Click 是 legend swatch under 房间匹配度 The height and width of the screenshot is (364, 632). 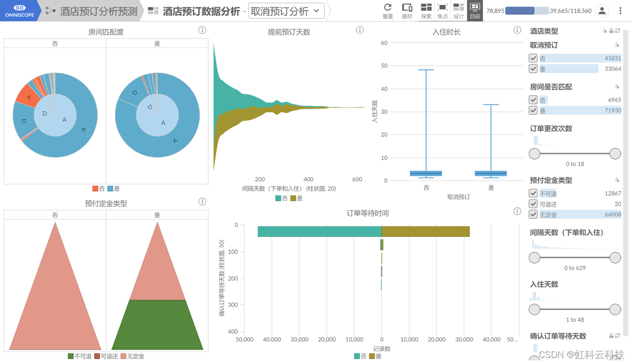[110, 189]
